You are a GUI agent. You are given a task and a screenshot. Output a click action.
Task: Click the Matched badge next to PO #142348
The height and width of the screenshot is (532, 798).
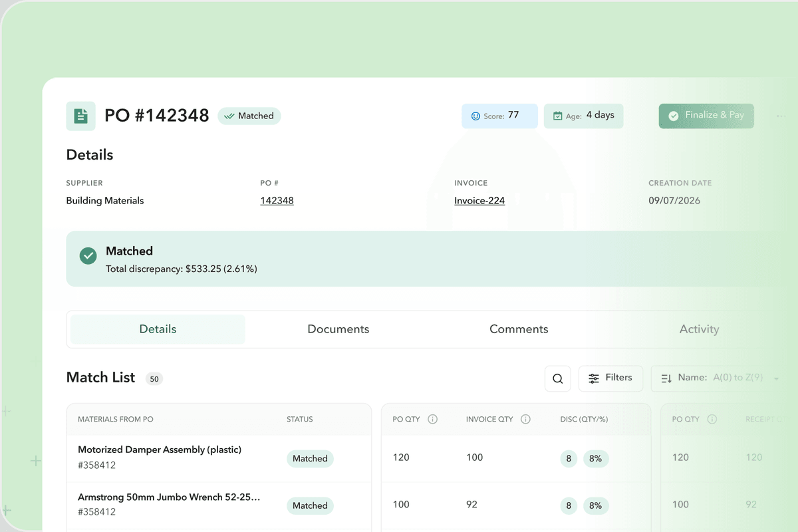pyautogui.click(x=249, y=116)
